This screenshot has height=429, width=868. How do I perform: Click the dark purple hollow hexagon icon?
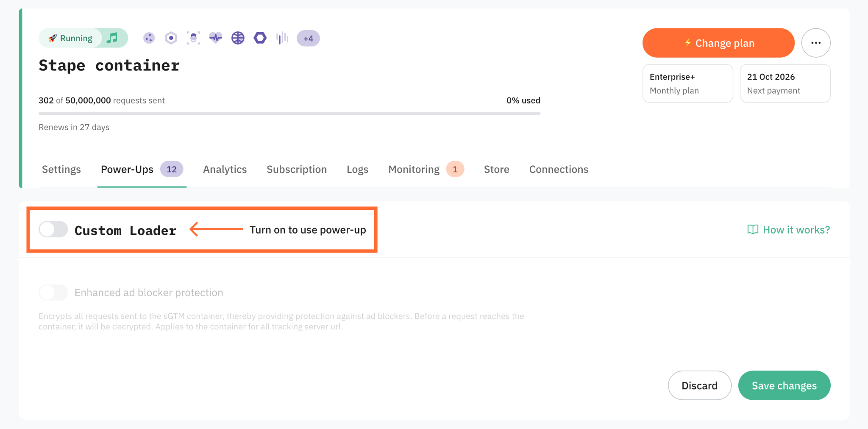260,38
